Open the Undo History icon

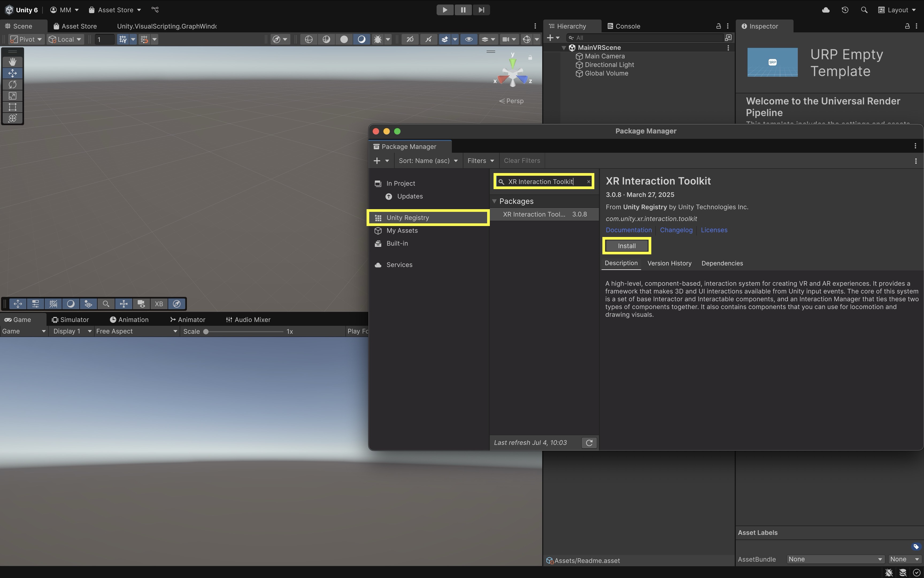(x=845, y=10)
